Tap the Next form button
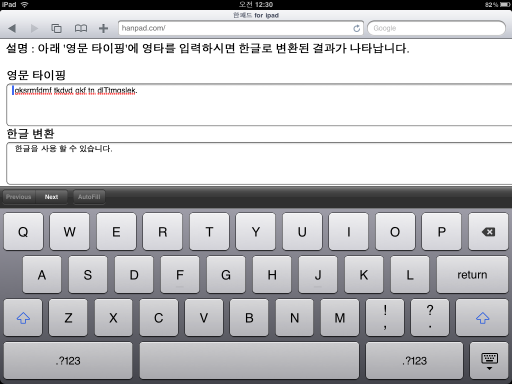Image resolution: width=512 pixels, height=384 pixels. click(52, 197)
